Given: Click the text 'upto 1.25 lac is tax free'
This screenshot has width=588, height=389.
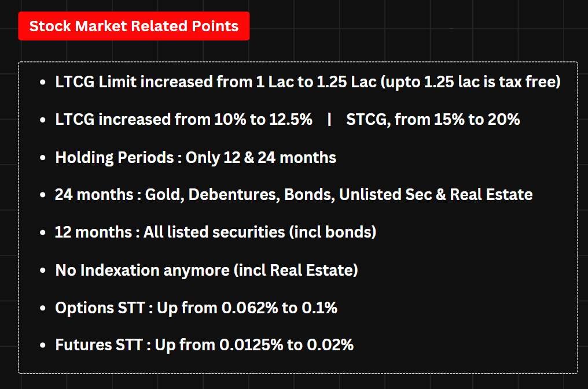Looking at the screenshot, I should pos(471,82).
